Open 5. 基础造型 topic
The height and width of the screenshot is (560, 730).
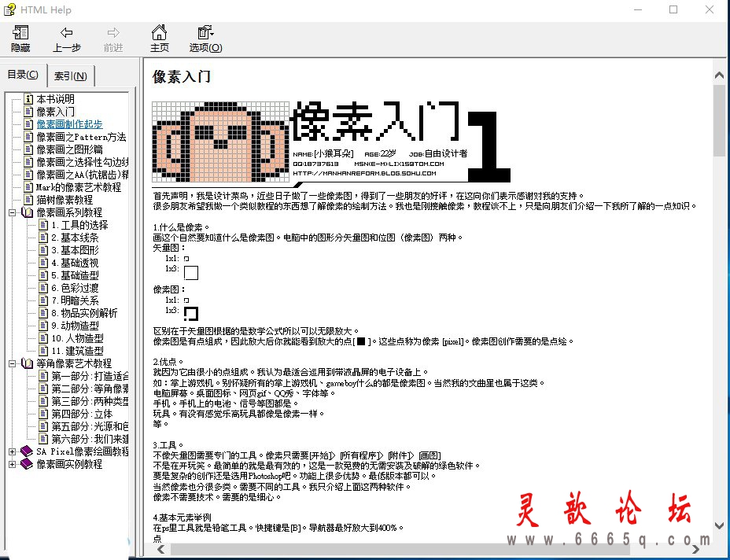[x=75, y=275]
